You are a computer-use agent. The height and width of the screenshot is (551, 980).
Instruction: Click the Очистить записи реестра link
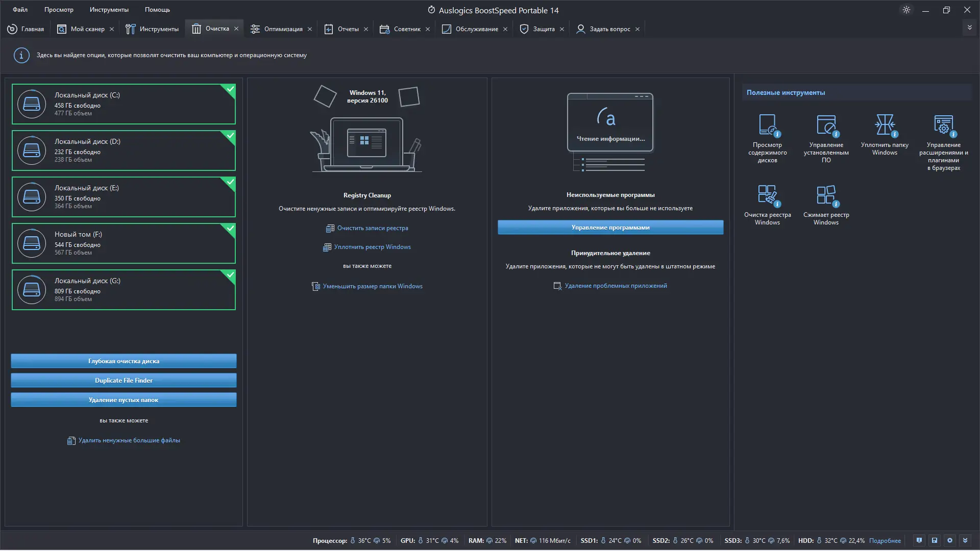click(x=372, y=228)
